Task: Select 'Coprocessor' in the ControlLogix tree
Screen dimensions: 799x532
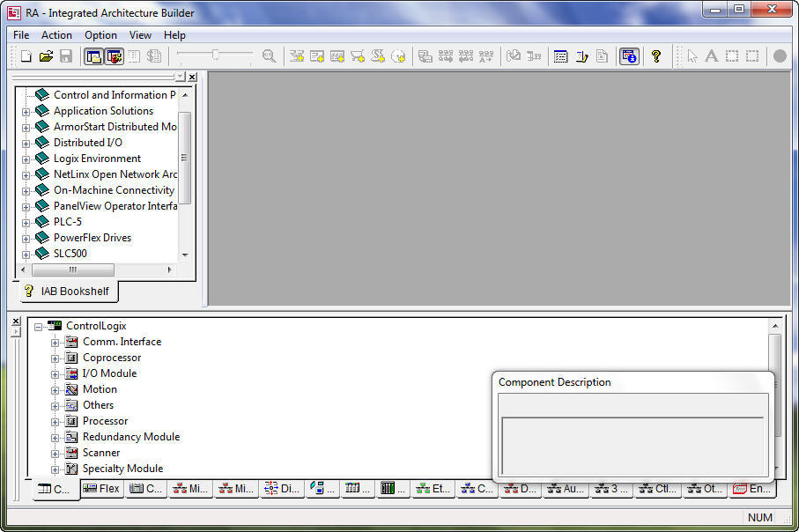Action: click(112, 358)
